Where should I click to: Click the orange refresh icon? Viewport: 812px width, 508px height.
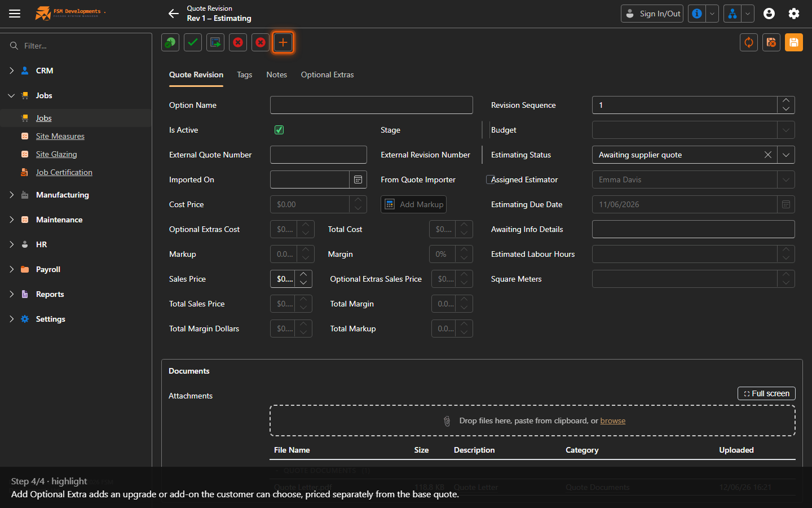749,42
